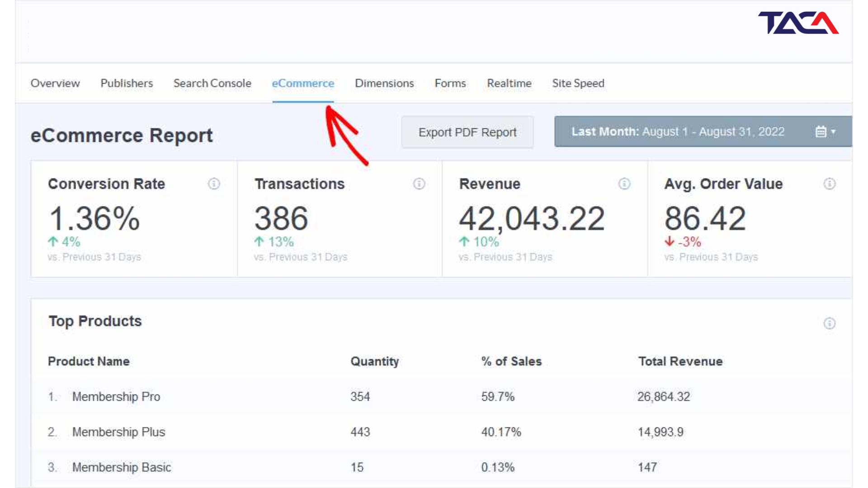Click the Membership Plus product name

[x=118, y=432]
